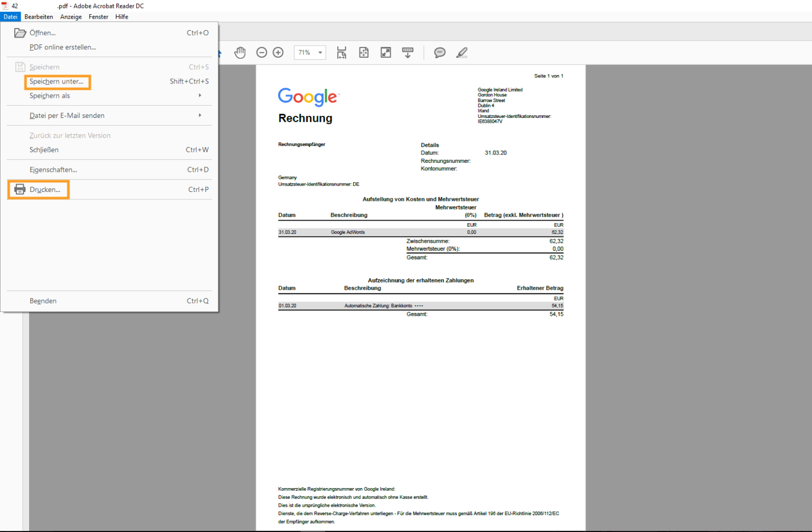
Task: Select the Highlight Text tool
Action: (462, 52)
